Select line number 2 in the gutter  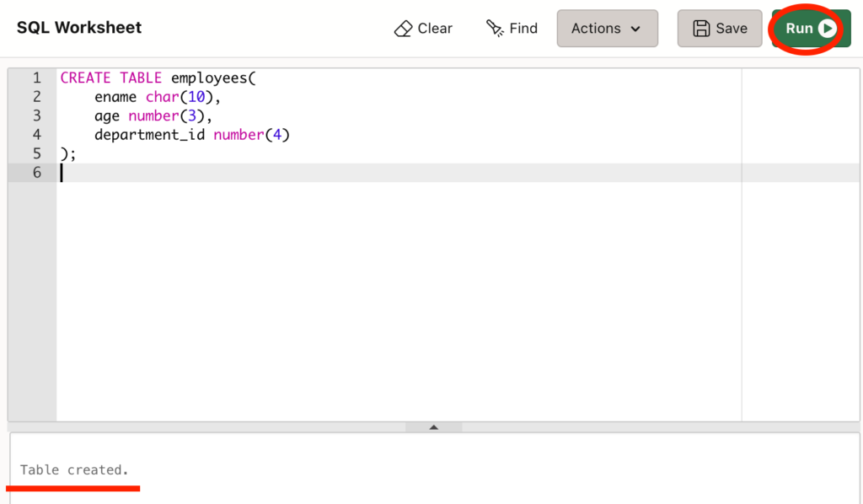[x=36, y=97]
